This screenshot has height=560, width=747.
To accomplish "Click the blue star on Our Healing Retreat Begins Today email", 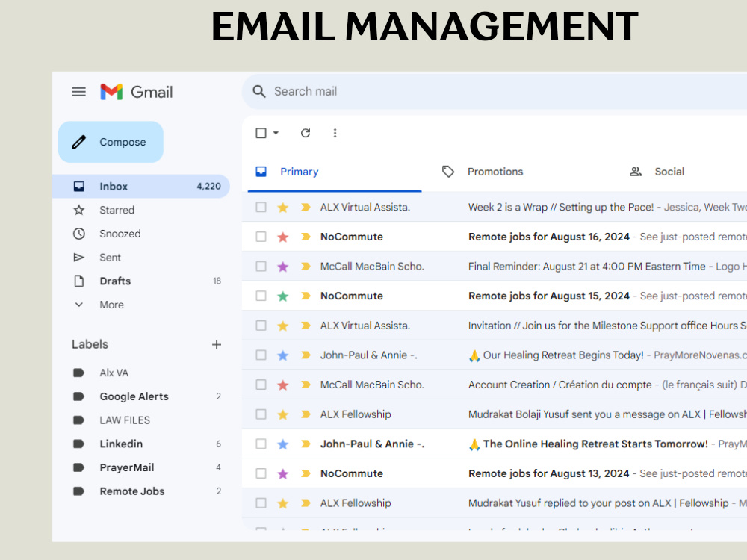I will (x=283, y=355).
